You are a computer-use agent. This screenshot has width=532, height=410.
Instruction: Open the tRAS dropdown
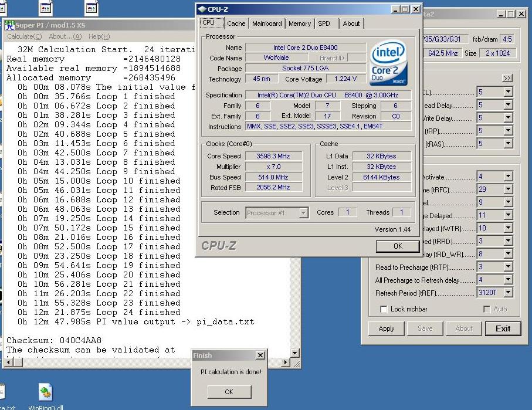coord(508,144)
